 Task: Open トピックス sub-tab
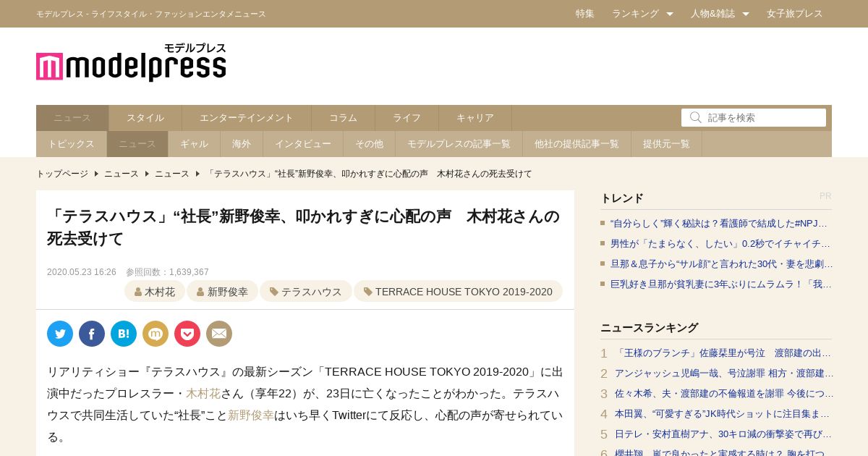pyautogui.click(x=72, y=144)
